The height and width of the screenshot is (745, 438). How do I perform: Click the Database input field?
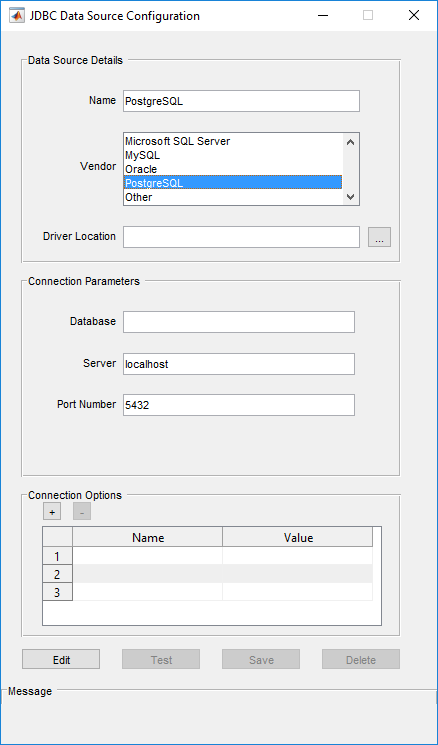pos(239,322)
